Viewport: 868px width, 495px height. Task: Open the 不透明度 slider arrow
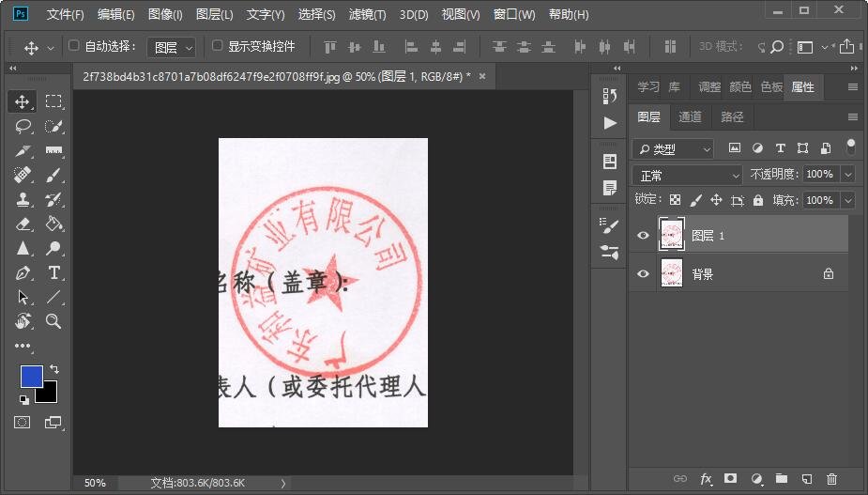[848, 175]
